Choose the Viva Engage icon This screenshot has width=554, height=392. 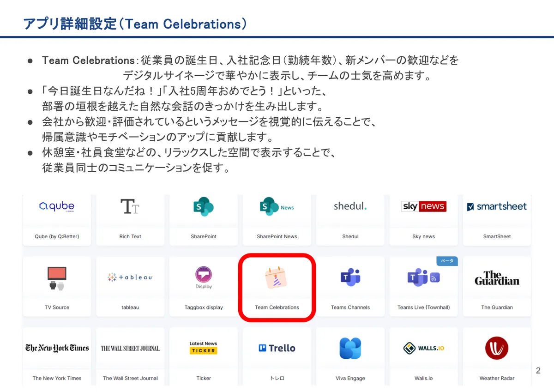click(350, 348)
